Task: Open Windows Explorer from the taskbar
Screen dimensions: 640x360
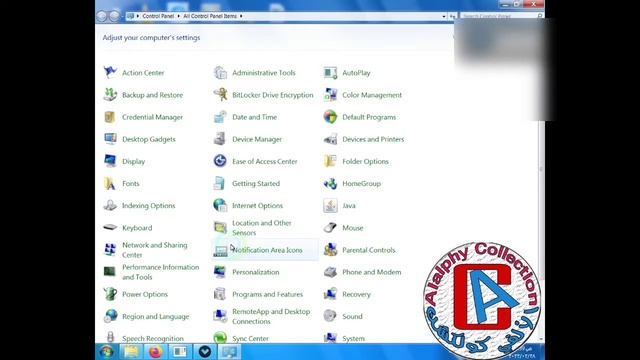Action: coord(131,352)
